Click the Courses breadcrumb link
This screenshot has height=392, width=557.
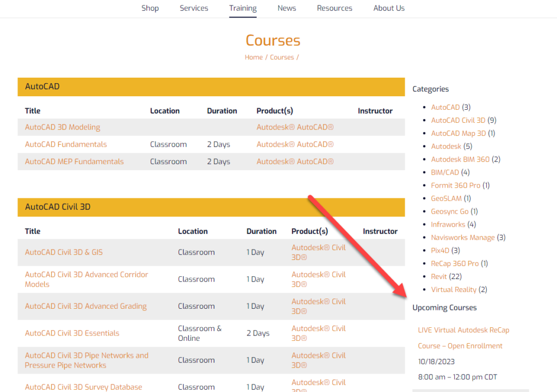click(282, 57)
